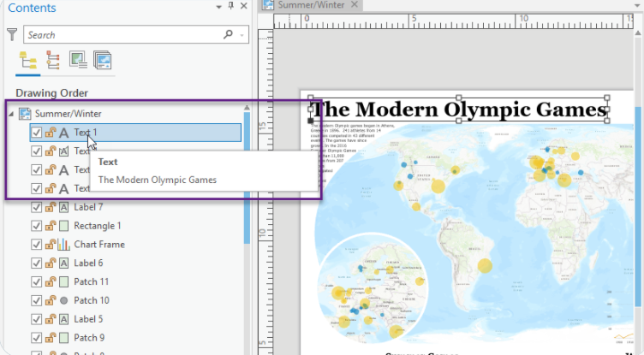
Task: Click the filter funnel icon beside Search
Action: point(12,34)
